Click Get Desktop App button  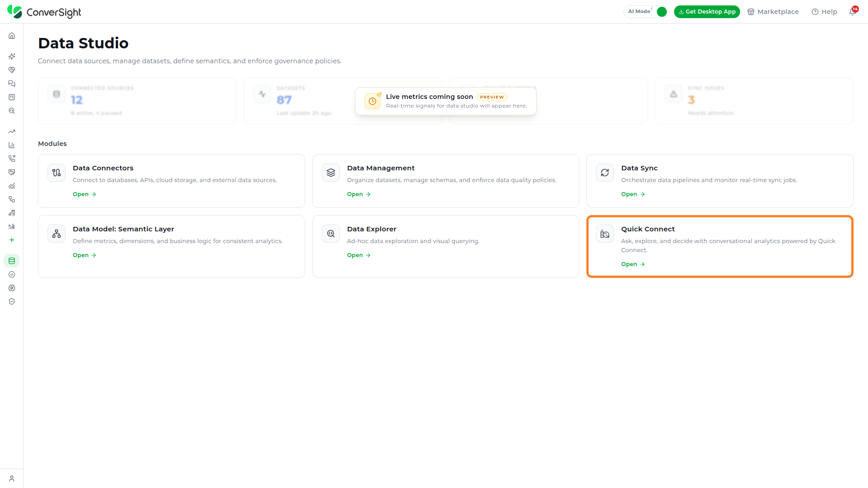(x=707, y=12)
